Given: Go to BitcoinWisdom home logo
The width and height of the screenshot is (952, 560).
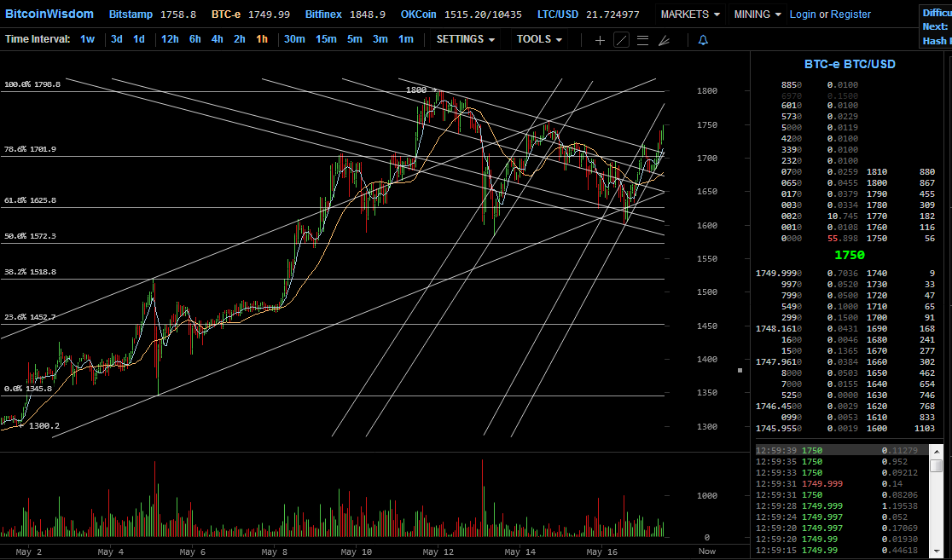Looking at the screenshot, I should click(49, 14).
